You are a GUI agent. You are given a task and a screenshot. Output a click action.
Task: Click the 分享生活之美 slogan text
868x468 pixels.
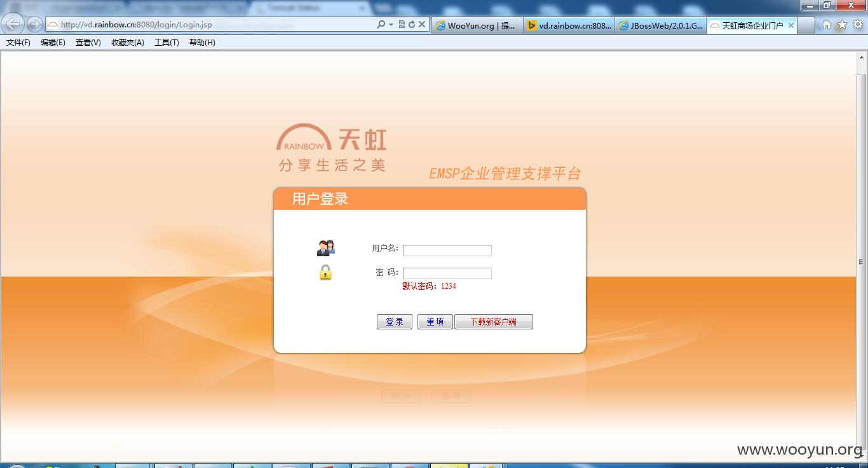click(x=332, y=165)
